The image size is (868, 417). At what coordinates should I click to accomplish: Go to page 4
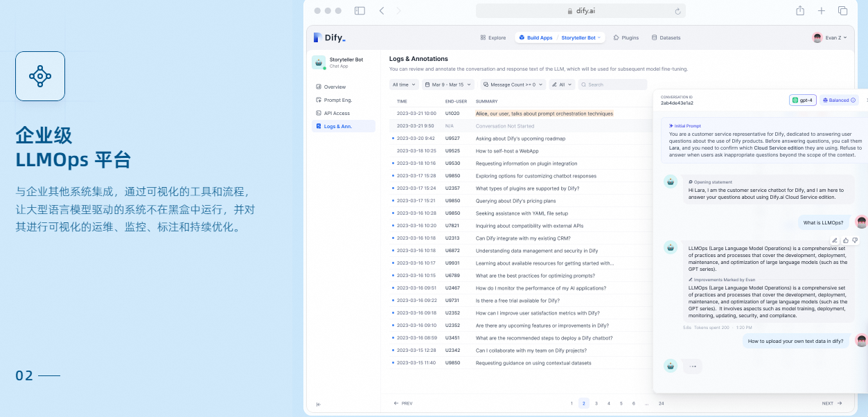point(609,403)
